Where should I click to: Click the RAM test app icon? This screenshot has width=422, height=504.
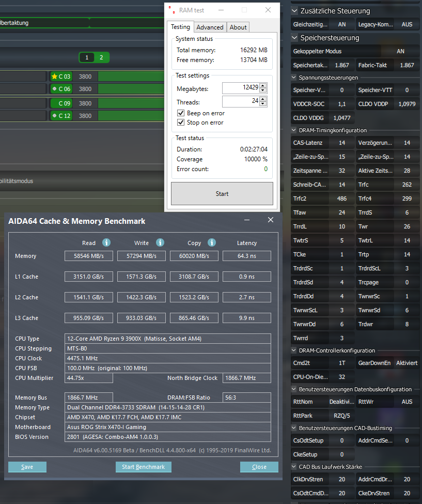point(172,10)
